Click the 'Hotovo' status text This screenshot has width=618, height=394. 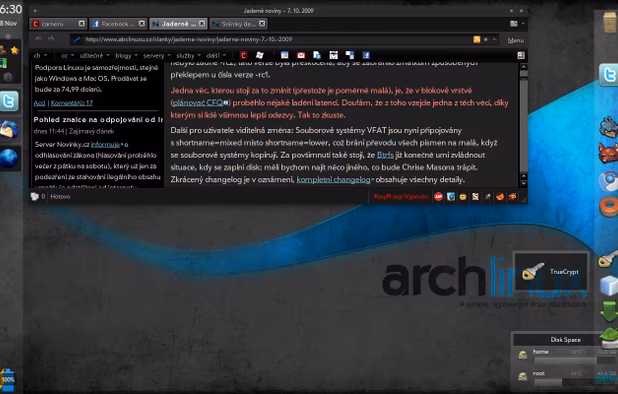pos(60,196)
